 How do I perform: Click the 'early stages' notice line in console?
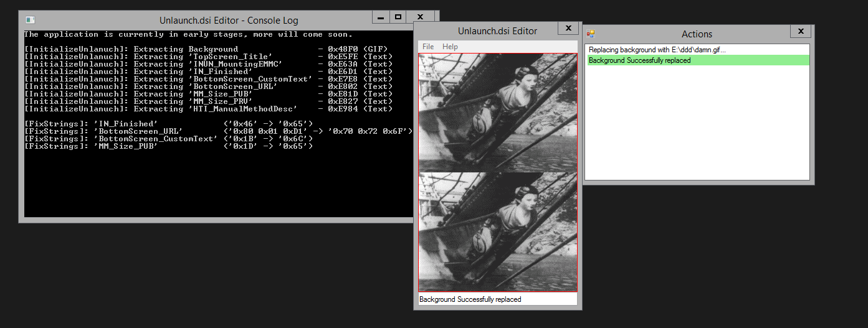(x=189, y=34)
